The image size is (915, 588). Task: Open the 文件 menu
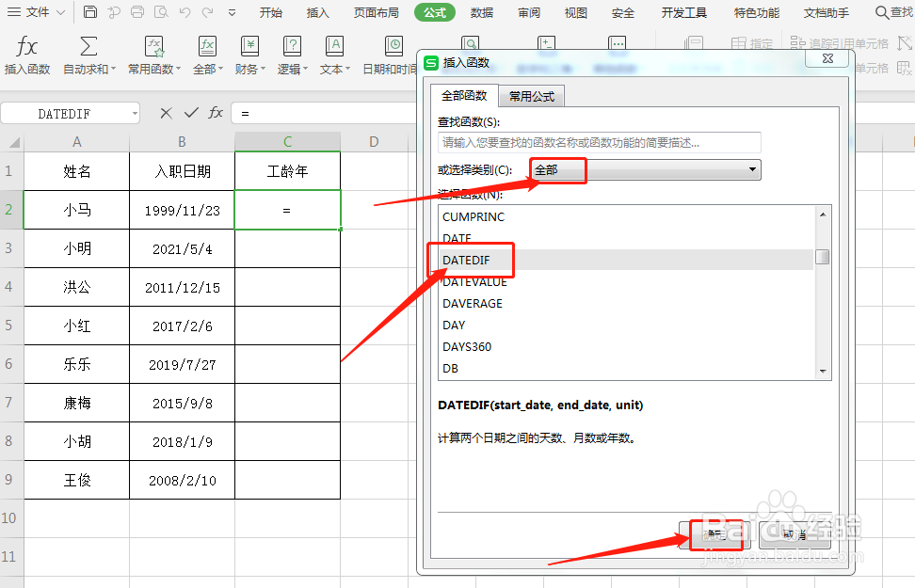coord(36,12)
